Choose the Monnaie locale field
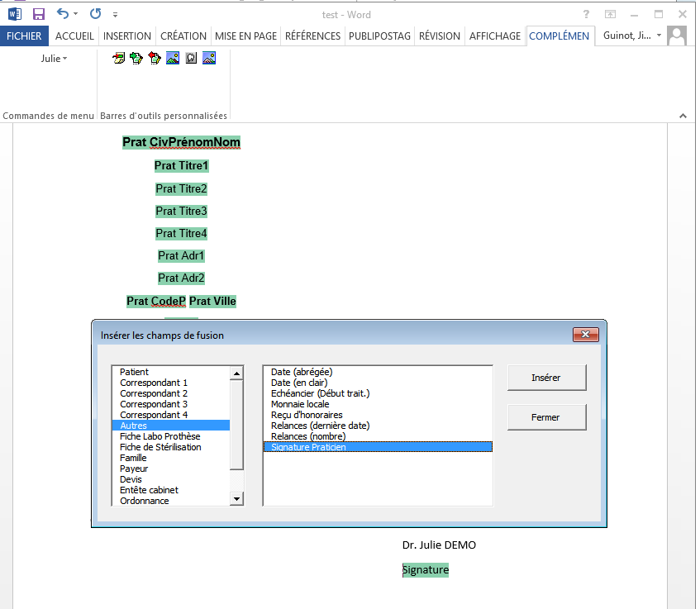 [x=379, y=404]
